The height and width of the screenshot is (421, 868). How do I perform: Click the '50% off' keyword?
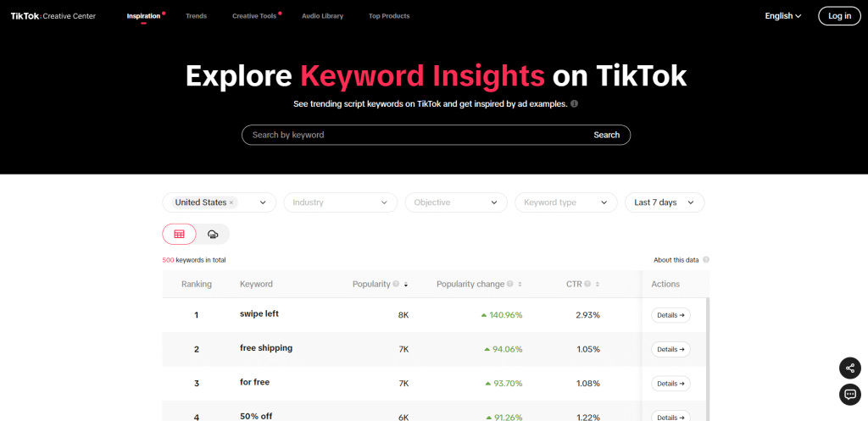(x=256, y=416)
